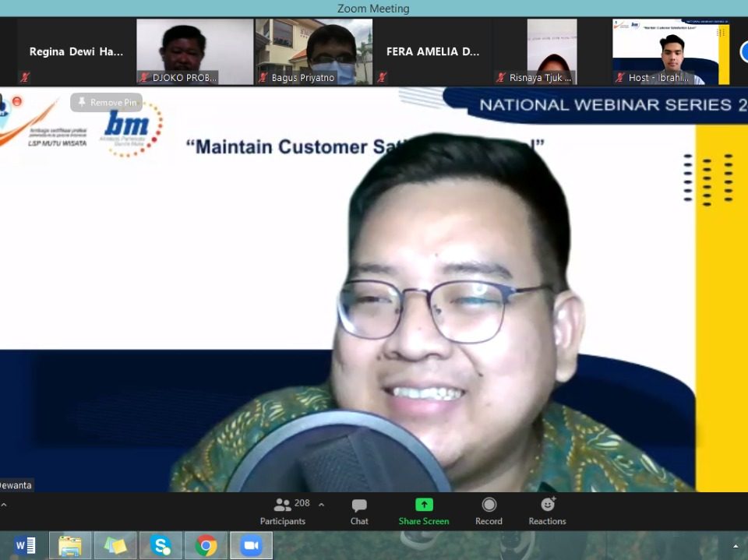This screenshot has width=748, height=560.
Task: Click muted mic icon on DJOKO PROB tile
Action: coord(144,77)
